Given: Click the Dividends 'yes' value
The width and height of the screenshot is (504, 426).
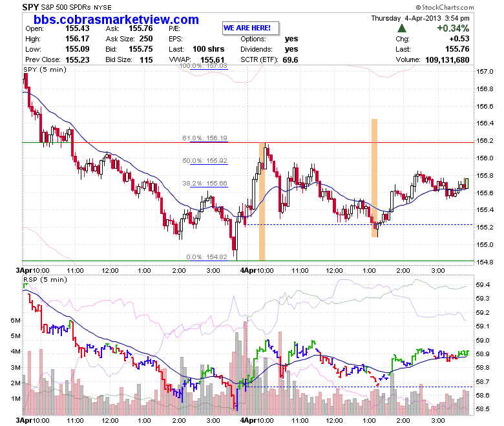Looking at the screenshot, I should coord(291,49).
